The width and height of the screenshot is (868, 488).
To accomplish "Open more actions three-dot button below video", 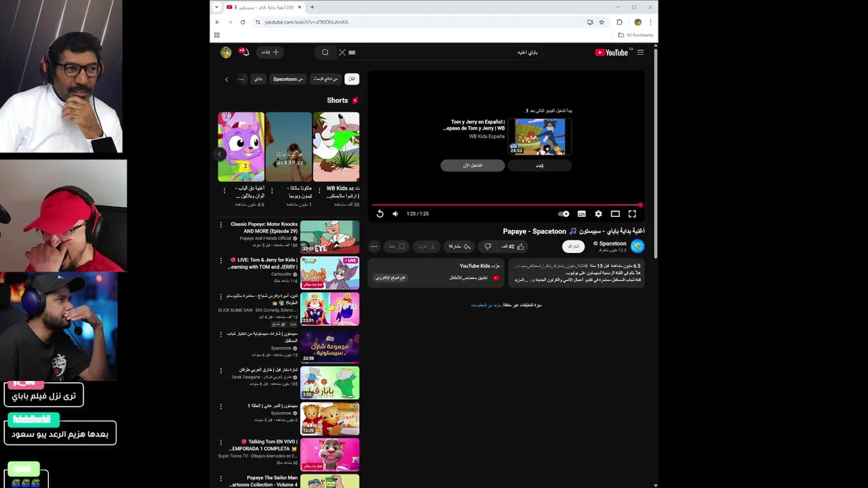I will pos(374,247).
